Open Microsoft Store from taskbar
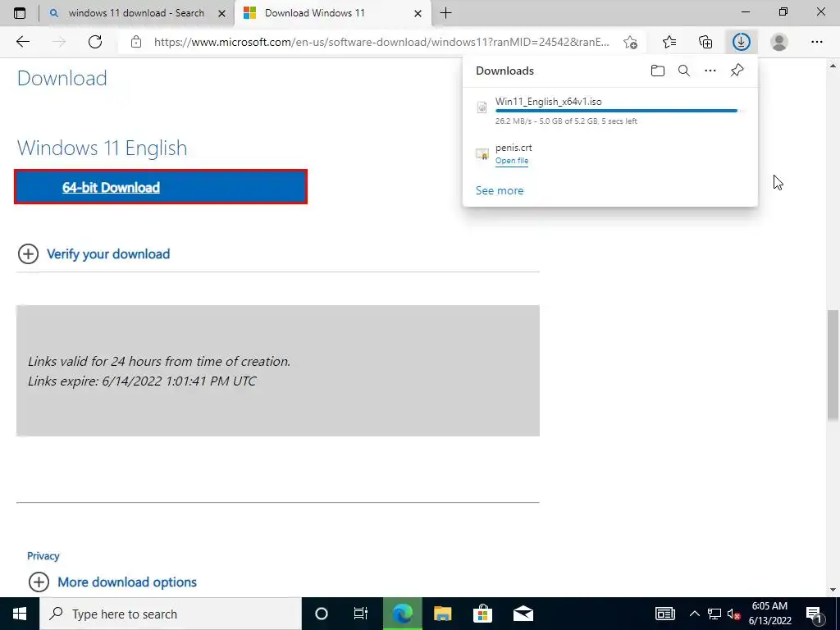Viewport: 840px width, 630px height. 482,614
